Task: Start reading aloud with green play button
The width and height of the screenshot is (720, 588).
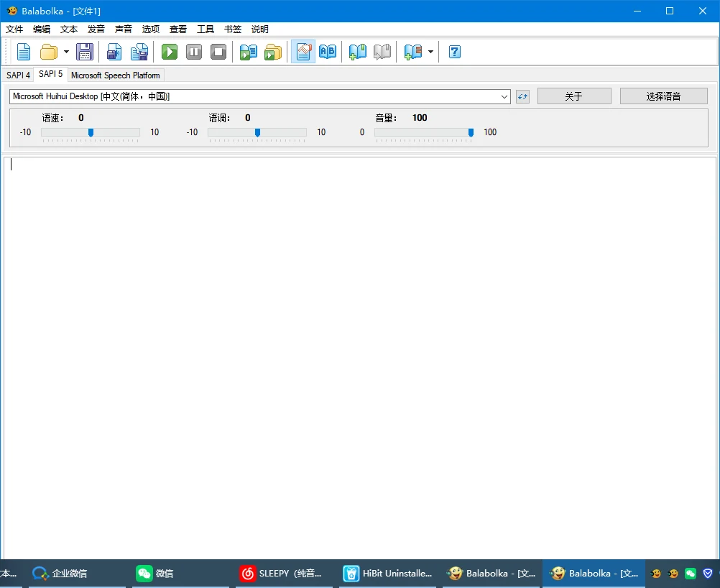Action: tap(170, 52)
